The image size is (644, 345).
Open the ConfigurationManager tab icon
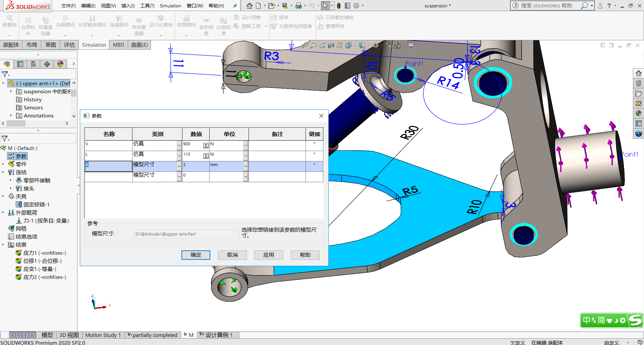[x=34, y=64]
